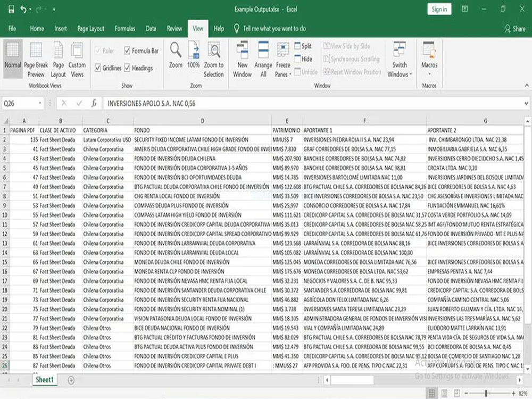Click the Name Box showing Q26
The image size is (532, 399).
[x=19, y=103]
